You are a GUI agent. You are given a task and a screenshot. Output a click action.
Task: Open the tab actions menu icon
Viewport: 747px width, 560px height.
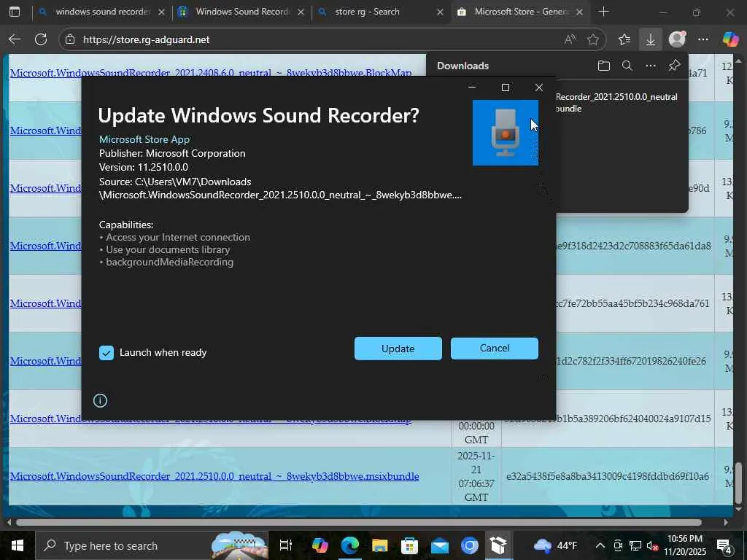(15, 12)
